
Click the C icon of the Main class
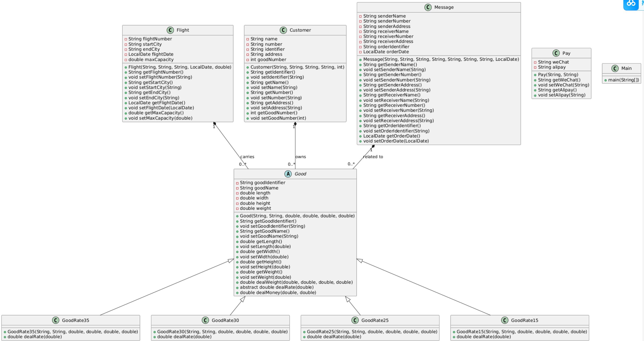(x=615, y=68)
